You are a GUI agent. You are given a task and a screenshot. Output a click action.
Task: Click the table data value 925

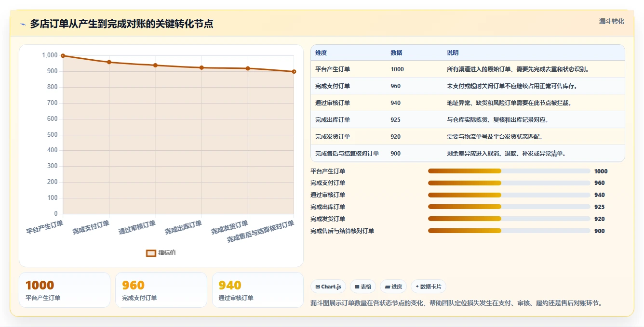click(x=395, y=120)
